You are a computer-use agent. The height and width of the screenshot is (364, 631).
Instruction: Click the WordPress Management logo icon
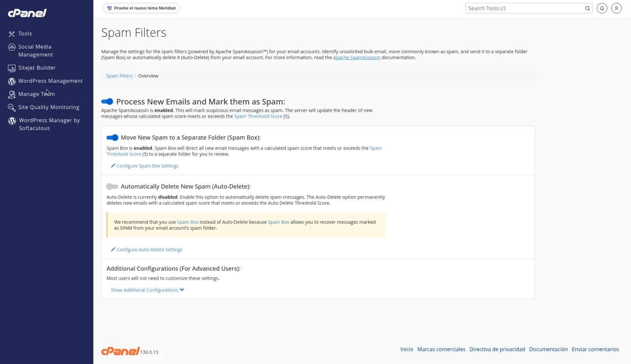12,81
